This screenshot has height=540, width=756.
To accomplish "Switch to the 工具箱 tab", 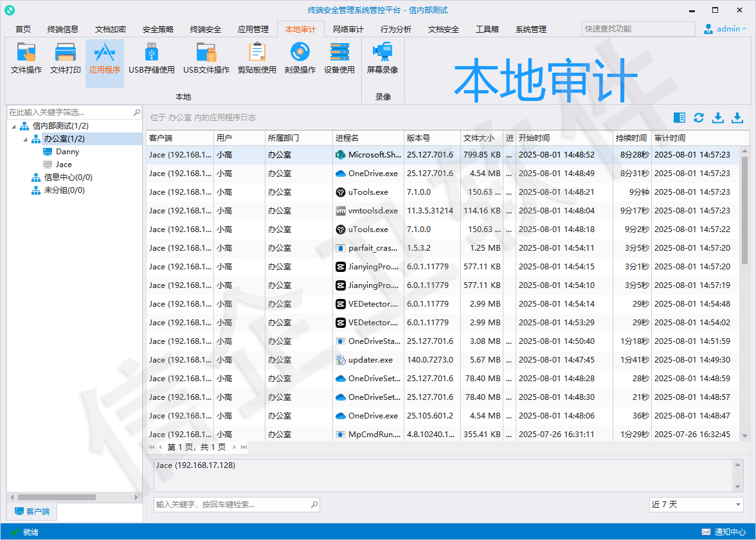I will point(487,30).
